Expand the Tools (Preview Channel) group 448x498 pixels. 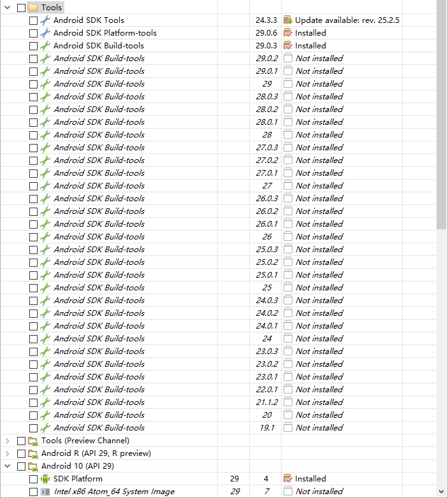tap(8, 441)
